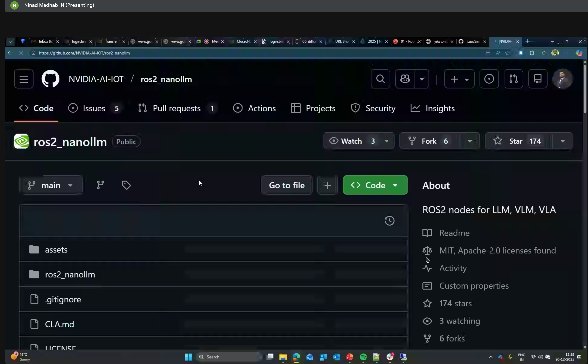This screenshot has width=588, height=364.
Task: Click the GitHub Octocat logo
Action: (x=50, y=79)
